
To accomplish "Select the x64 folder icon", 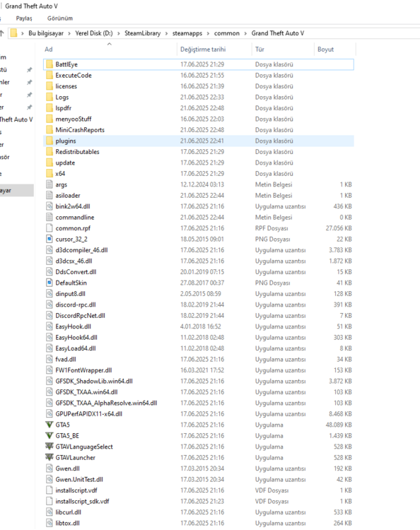I will (x=49, y=173).
